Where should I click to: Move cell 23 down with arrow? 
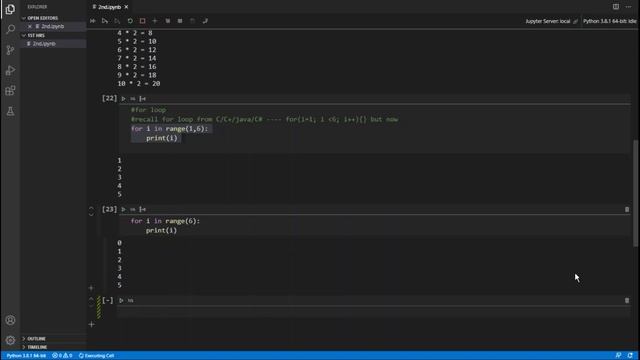click(91, 214)
